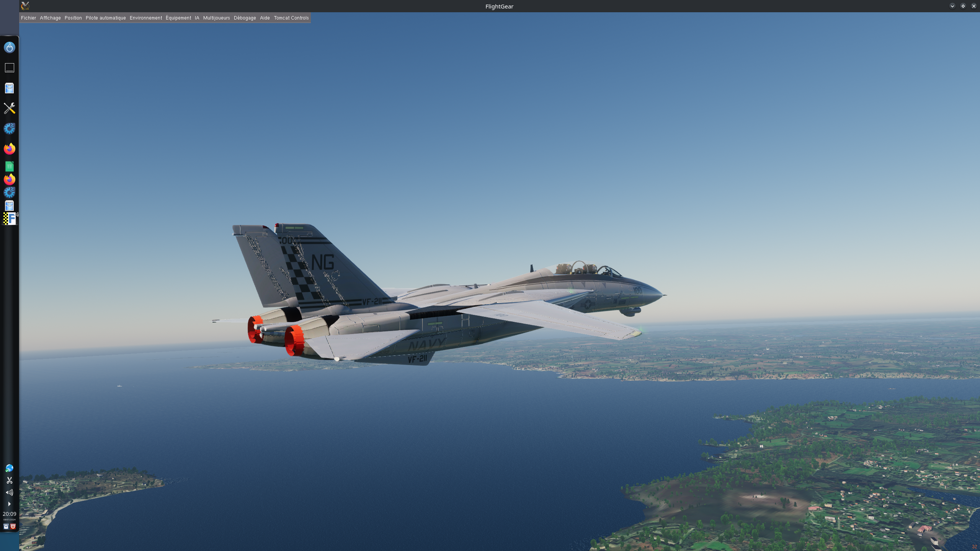Launch the wrench and screwdriver configuration tool
The image size is (980, 551).
pyautogui.click(x=9, y=108)
